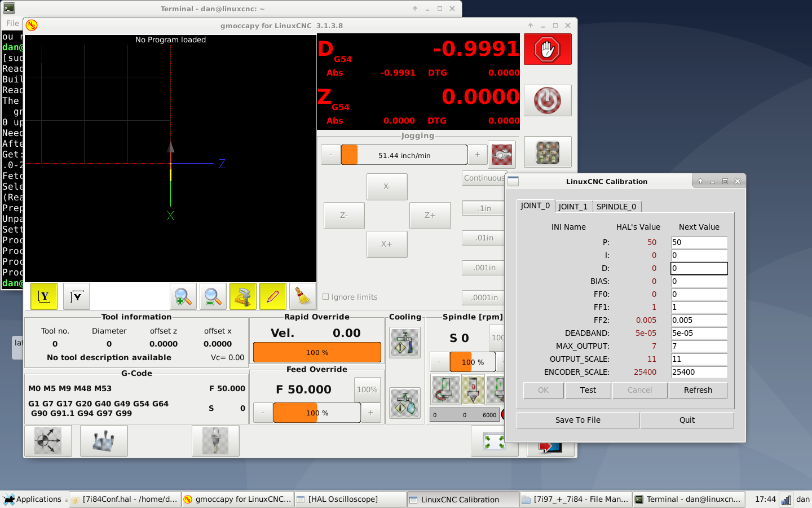
Task: Open the Applications menu in the panel
Action: (33, 499)
